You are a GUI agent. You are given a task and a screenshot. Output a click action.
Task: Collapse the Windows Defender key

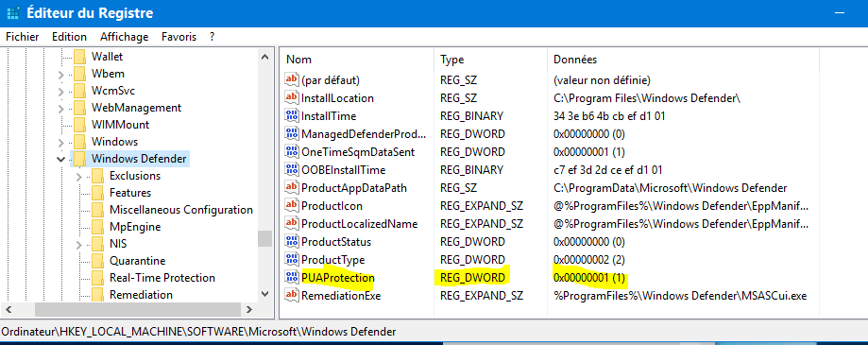[60, 159]
